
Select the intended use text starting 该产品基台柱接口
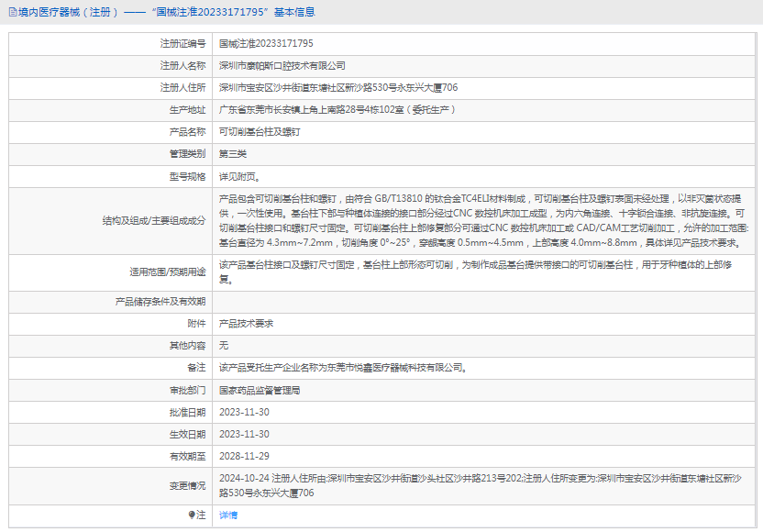click(x=475, y=272)
